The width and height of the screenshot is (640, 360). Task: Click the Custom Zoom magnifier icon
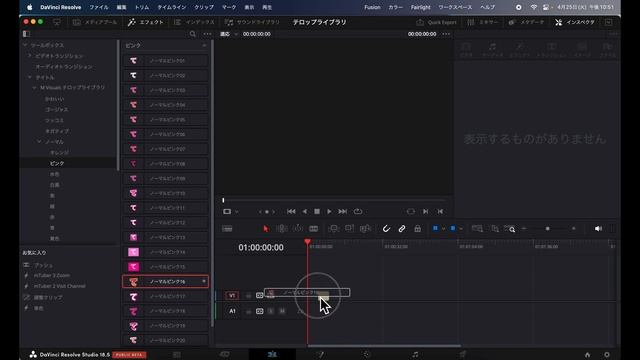(x=510, y=229)
